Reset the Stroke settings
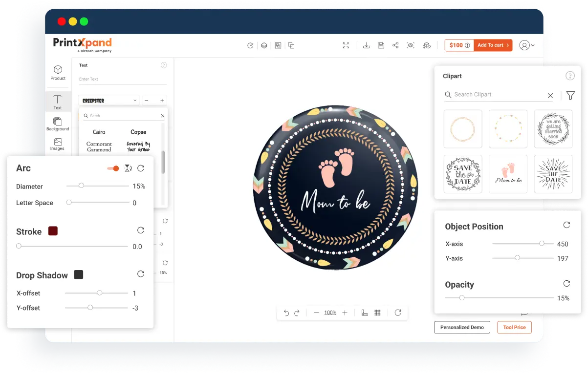The height and width of the screenshot is (374, 588). click(x=141, y=230)
